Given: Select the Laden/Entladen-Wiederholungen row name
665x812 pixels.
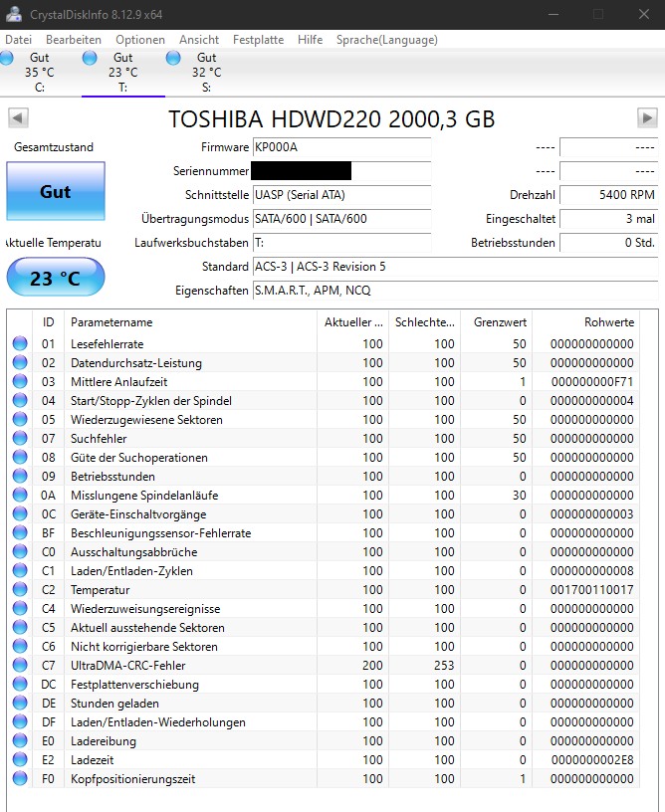Looking at the screenshot, I should [x=158, y=721].
